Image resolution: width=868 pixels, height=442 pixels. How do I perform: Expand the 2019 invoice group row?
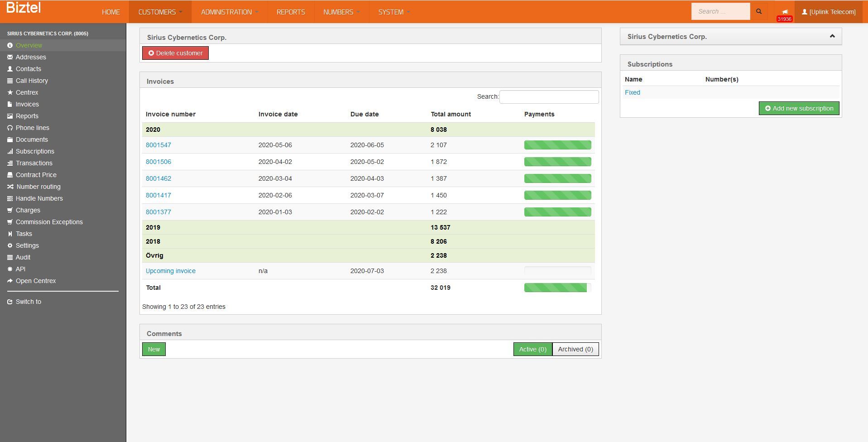(x=153, y=227)
